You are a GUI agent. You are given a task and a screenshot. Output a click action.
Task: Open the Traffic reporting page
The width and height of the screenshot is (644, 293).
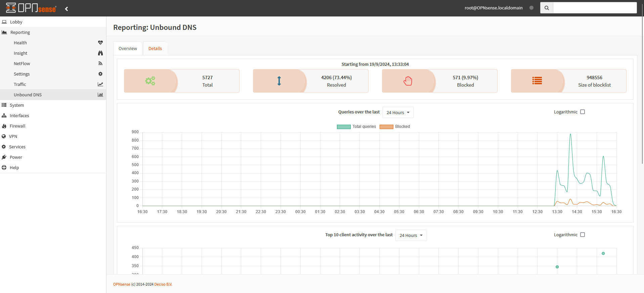tap(53, 84)
